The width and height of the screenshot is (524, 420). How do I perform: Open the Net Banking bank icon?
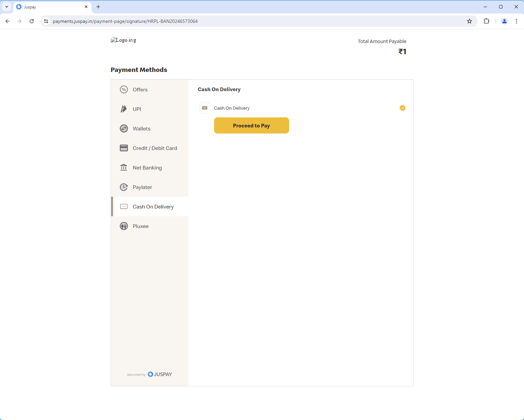click(124, 167)
